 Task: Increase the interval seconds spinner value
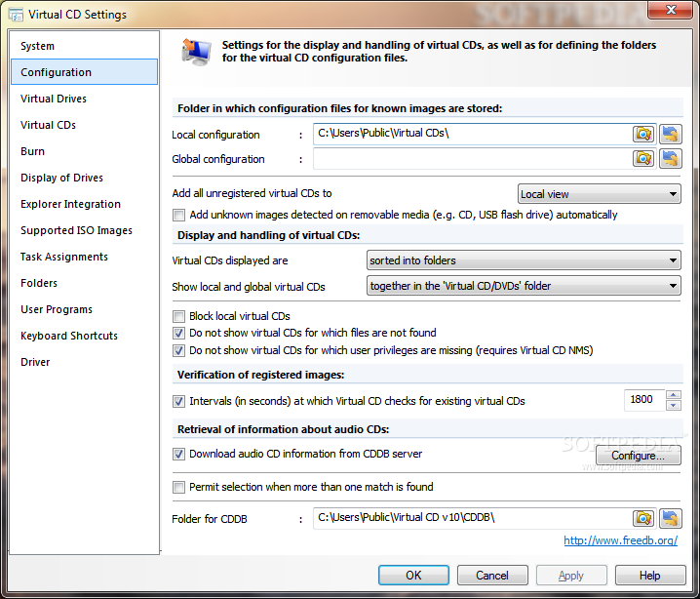coord(674,395)
